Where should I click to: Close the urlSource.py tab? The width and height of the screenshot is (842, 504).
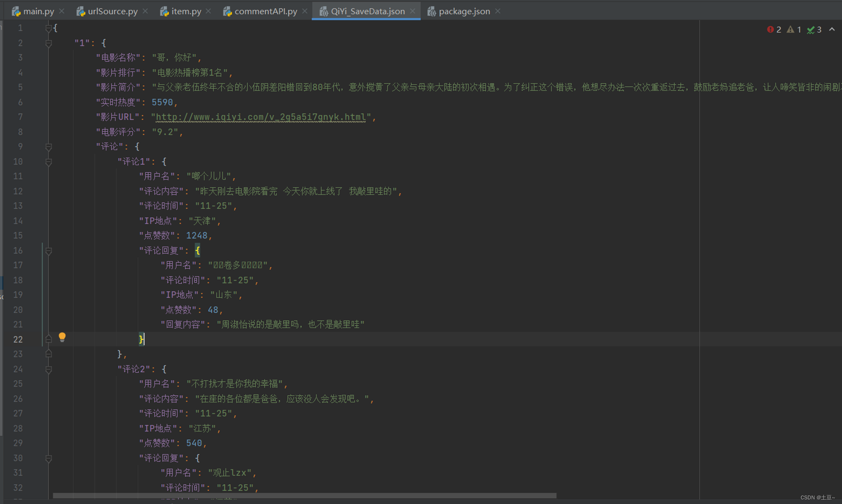[x=145, y=11]
